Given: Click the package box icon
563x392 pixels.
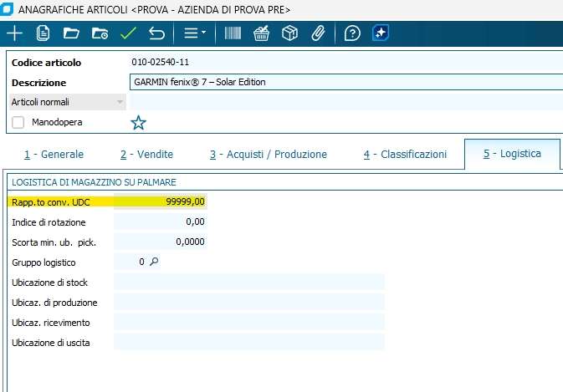Looking at the screenshot, I should [x=289, y=33].
